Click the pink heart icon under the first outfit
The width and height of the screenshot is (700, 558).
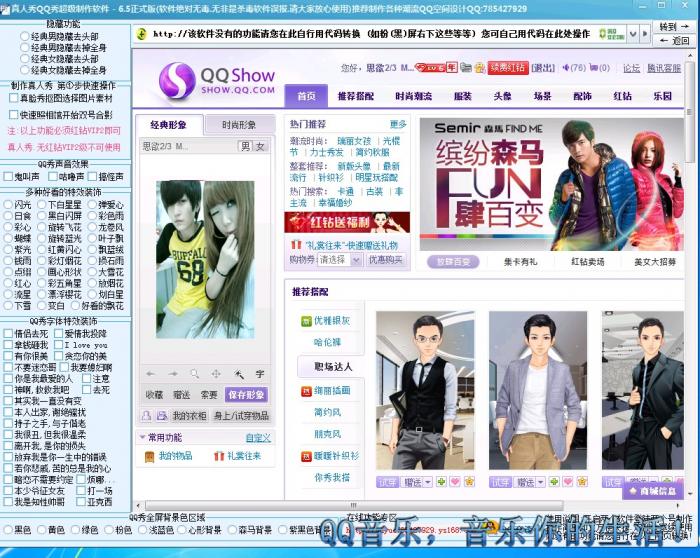[x=455, y=482]
